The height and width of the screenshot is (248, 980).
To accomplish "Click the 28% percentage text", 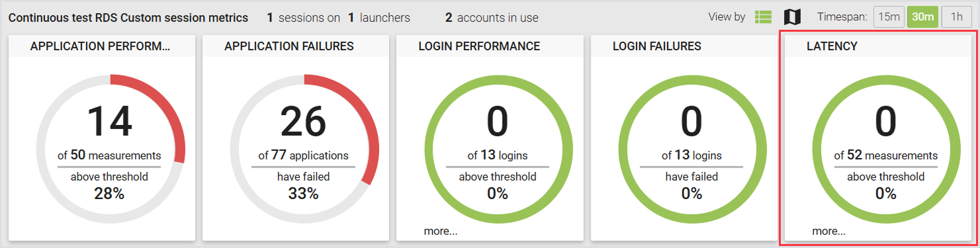I will pyautogui.click(x=110, y=193).
